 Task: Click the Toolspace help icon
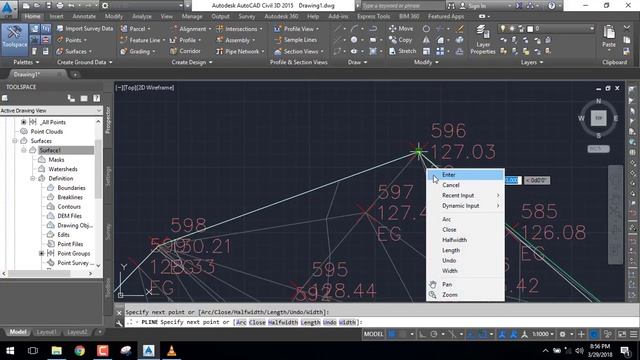pyautogui.click(x=96, y=98)
